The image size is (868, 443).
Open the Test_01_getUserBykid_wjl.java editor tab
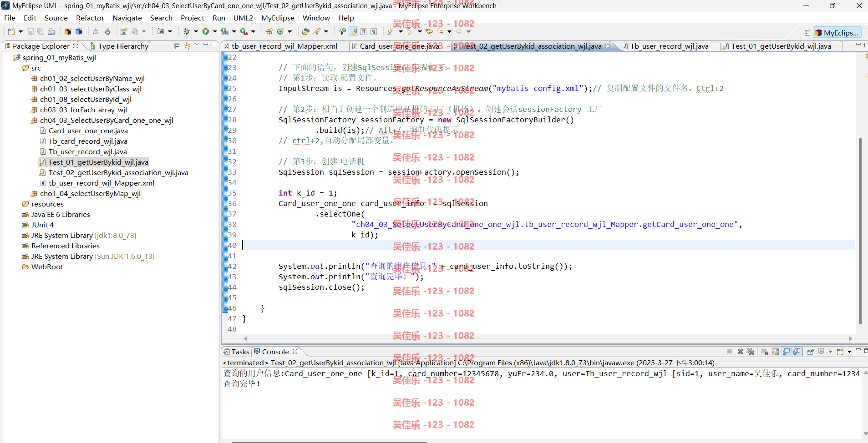(x=781, y=46)
